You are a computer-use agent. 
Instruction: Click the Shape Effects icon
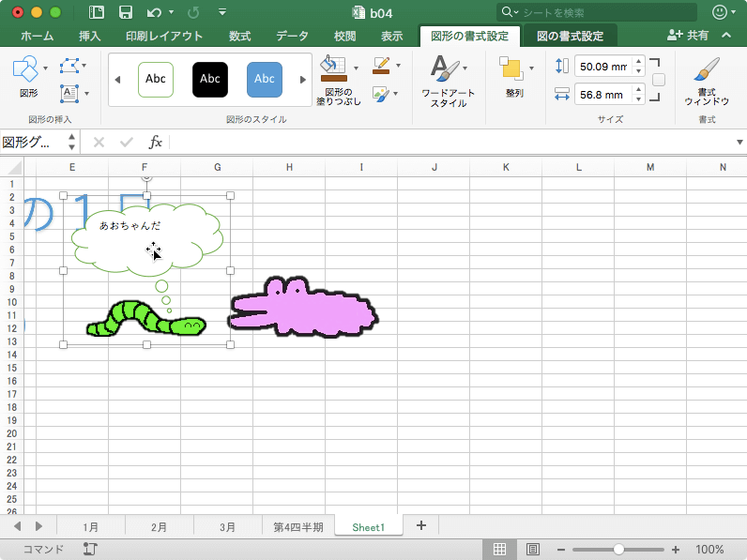381,94
